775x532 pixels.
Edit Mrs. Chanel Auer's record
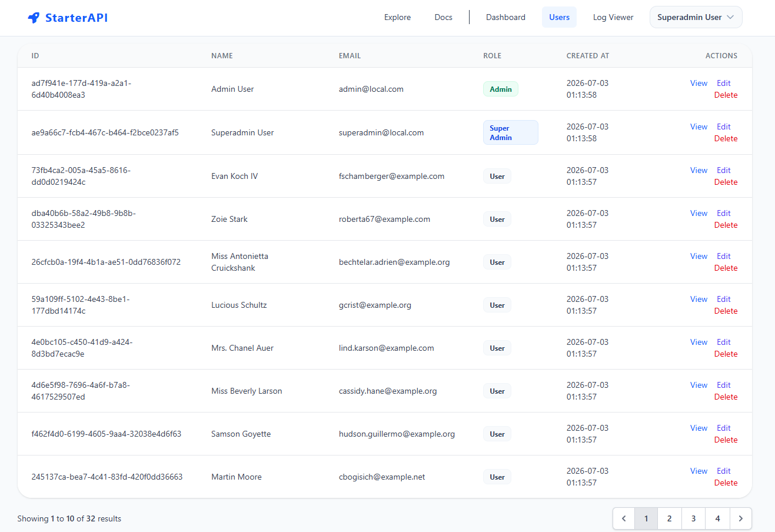(723, 342)
